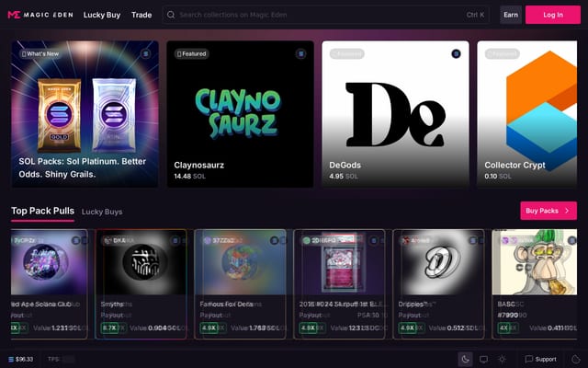Open the Smyths pack pull card
Image resolution: width=588 pixels, height=368 pixels.
click(x=141, y=284)
